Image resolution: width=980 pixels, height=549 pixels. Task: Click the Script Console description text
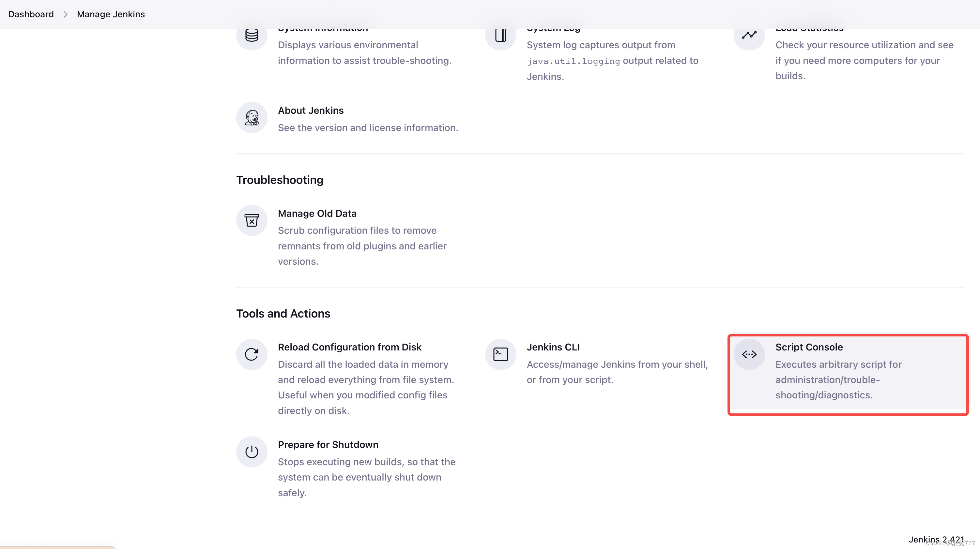838,379
